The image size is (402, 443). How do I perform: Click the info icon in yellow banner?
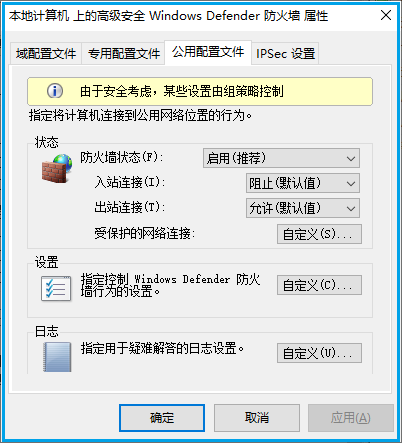(x=55, y=91)
